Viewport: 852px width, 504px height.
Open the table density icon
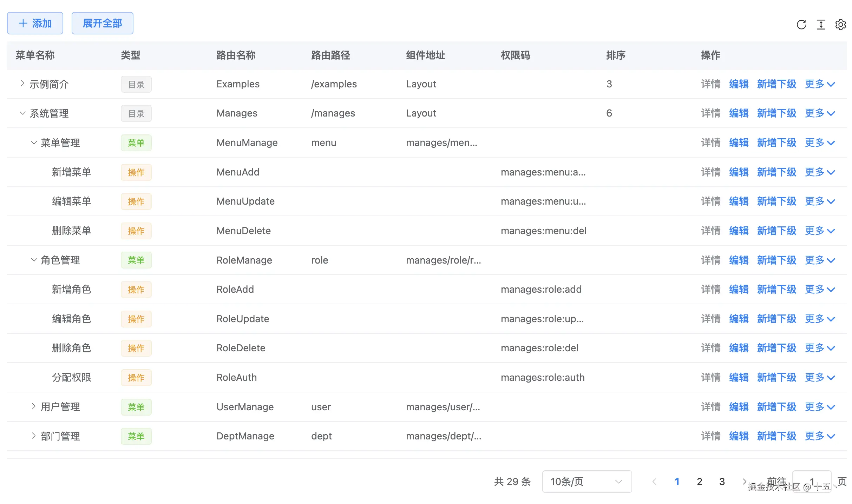tap(821, 25)
